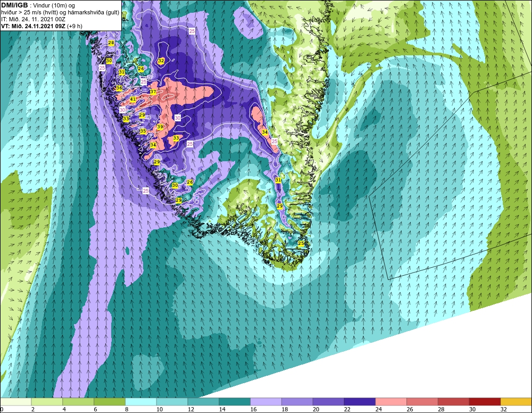The height and width of the screenshot is (413, 532).
Task: Pick the 18–20 m/s light purple legend swatch
Action: (x=297, y=401)
